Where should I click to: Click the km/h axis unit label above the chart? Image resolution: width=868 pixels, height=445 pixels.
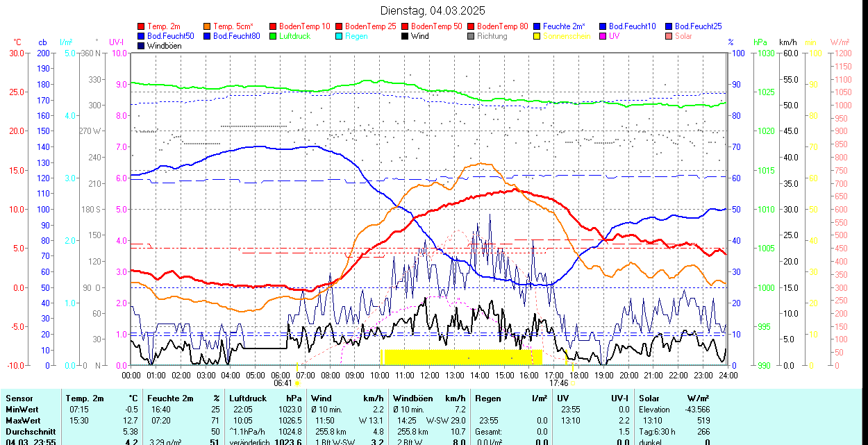[788, 42]
